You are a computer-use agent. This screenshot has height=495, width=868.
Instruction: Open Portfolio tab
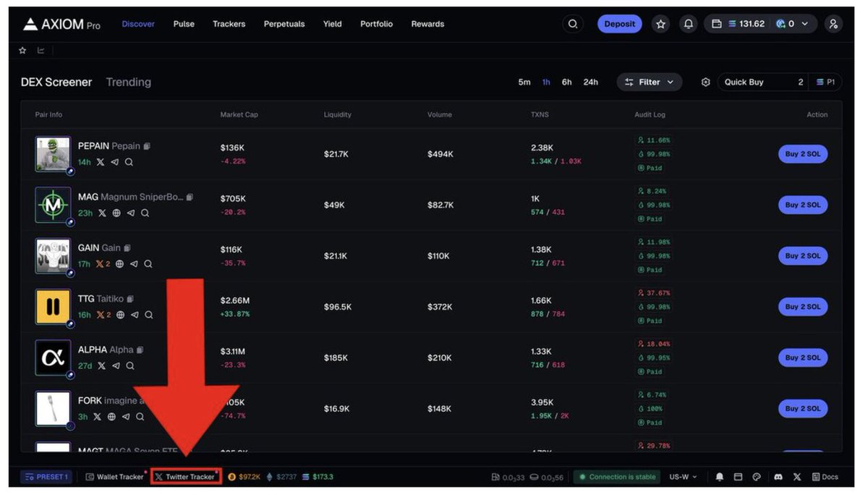tap(376, 24)
